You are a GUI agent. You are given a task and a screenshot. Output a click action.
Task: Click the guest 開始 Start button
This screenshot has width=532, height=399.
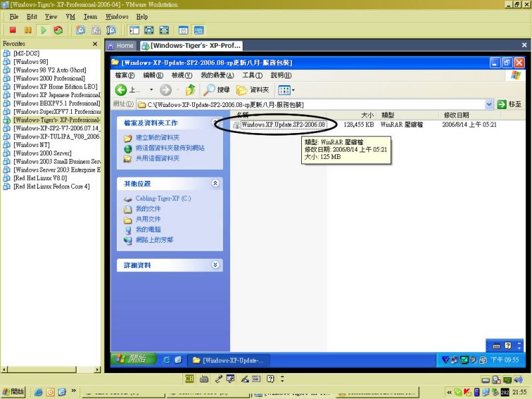[133, 359]
